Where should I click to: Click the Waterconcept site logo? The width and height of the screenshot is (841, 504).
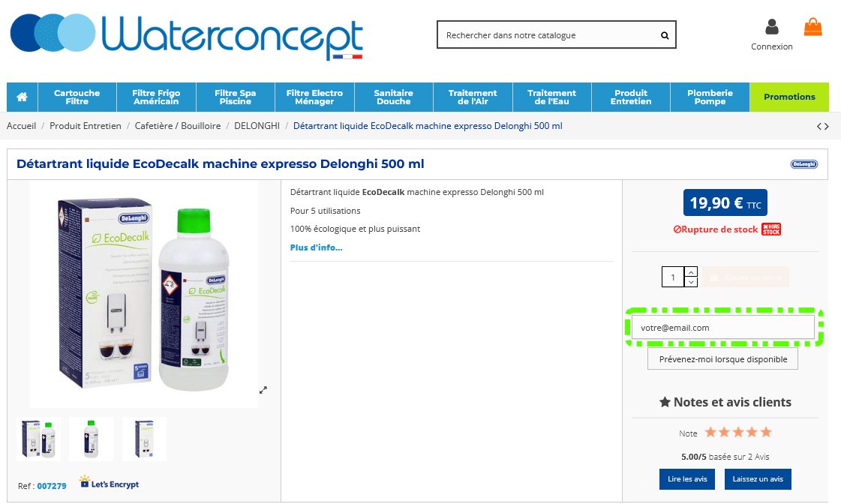pyautogui.click(x=186, y=36)
